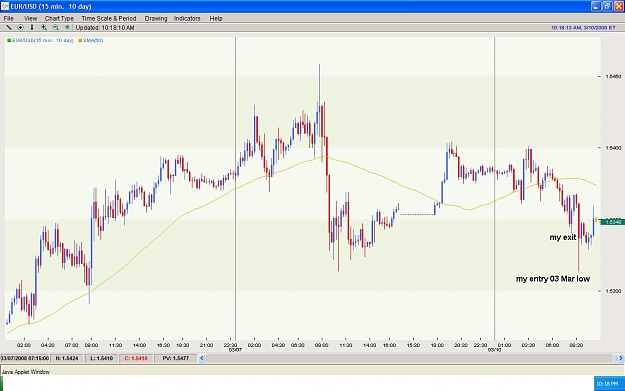Click the right scroll arrow at chart bottom
The image size is (625, 391).
pos(620,358)
